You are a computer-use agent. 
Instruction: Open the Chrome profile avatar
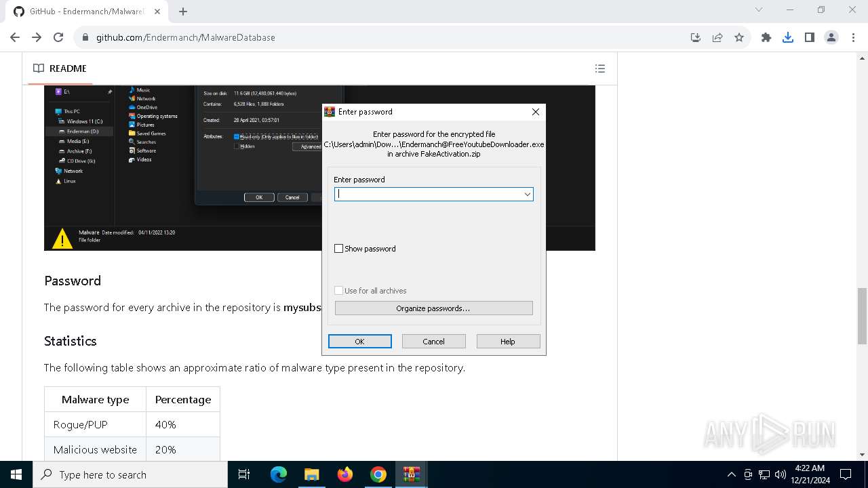click(x=831, y=37)
